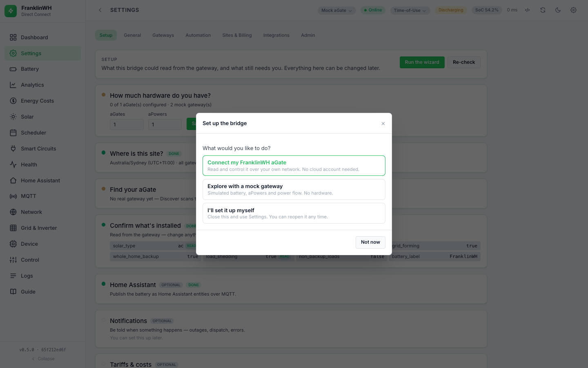Switch to the Gateways tab
This screenshot has height=368, width=588.
point(163,35)
